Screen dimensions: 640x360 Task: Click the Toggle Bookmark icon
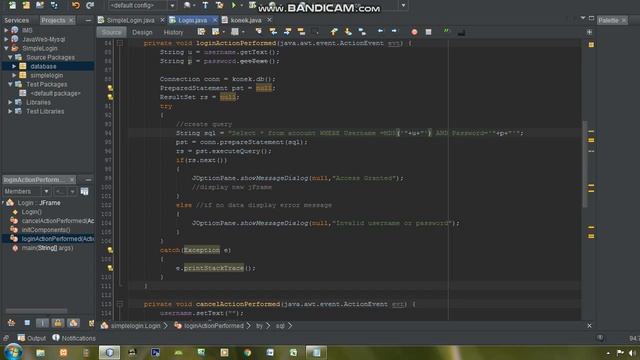(x=362, y=32)
